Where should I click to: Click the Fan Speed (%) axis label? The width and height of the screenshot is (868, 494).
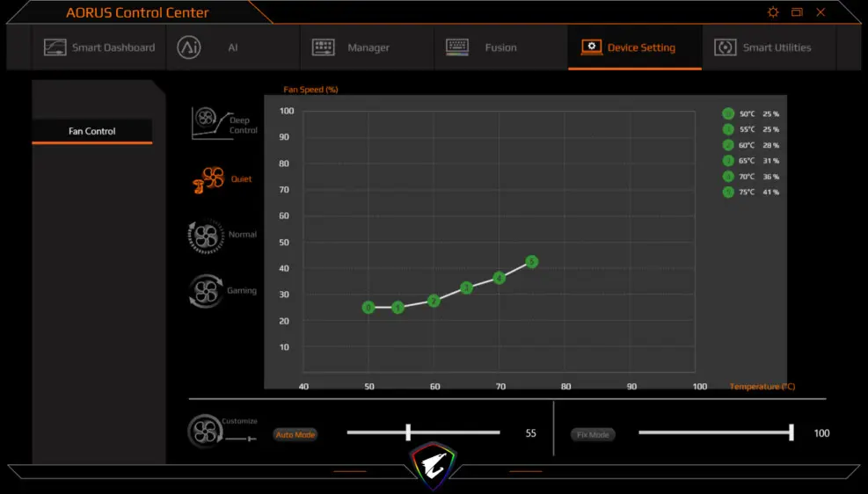pyautogui.click(x=310, y=90)
